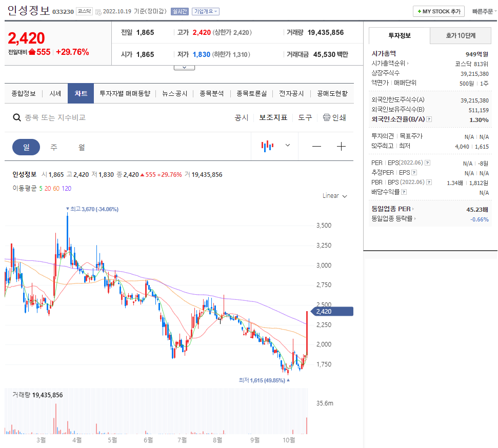Click 공시 chart option
Screen dimensions: 498x448
[242, 118]
